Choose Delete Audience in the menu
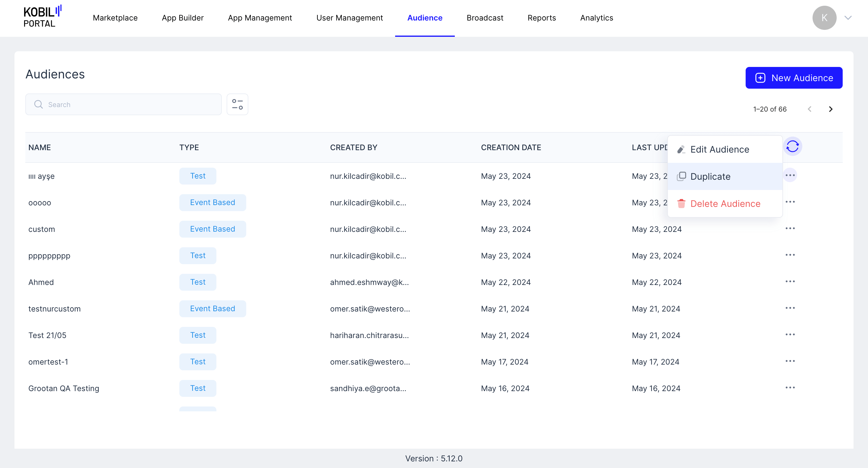The width and height of the screenshot is (868, 468). 725,204
